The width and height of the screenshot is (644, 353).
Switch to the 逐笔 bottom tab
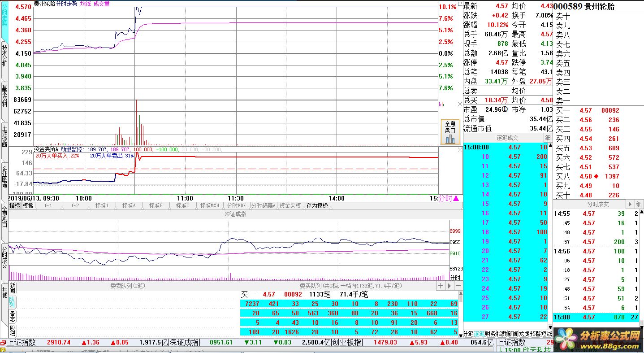click(x=479, y=334)
